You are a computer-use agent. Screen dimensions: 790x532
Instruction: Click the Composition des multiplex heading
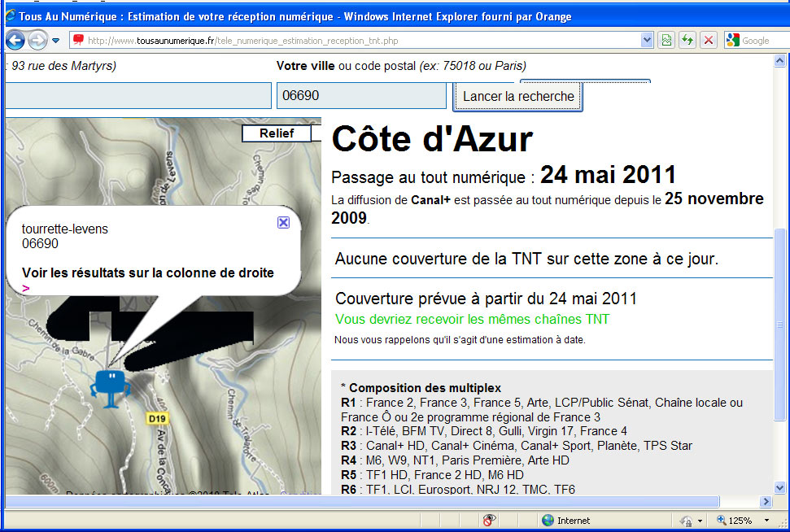[425, 388]
